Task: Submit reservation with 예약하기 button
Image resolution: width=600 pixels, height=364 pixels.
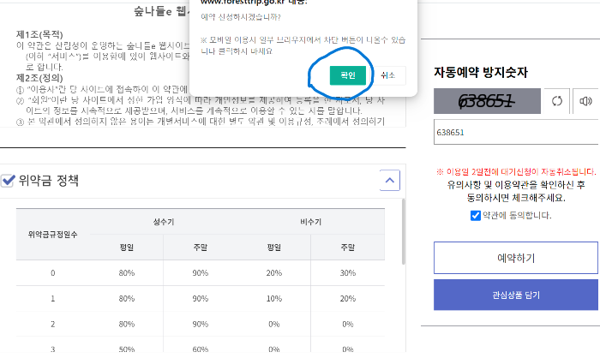Action: click(x=516, y=258)
